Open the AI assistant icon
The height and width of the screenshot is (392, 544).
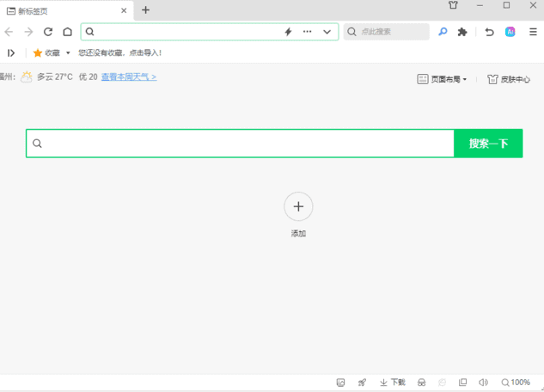pos(510,32)
